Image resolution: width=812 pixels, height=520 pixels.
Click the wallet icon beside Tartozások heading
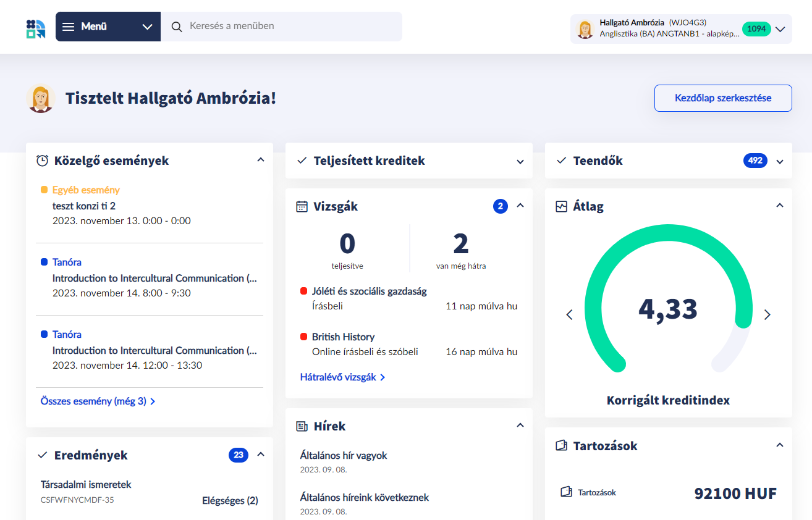coord(561,446)
